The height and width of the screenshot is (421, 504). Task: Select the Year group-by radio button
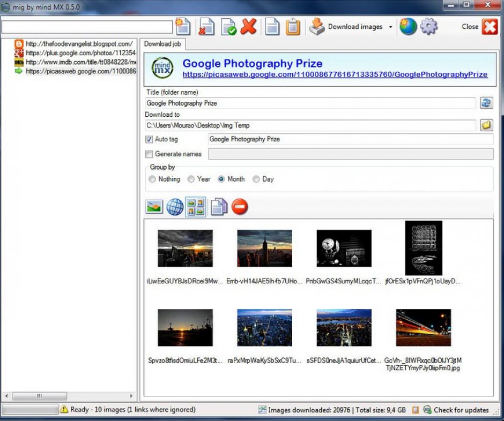point(191,179)
